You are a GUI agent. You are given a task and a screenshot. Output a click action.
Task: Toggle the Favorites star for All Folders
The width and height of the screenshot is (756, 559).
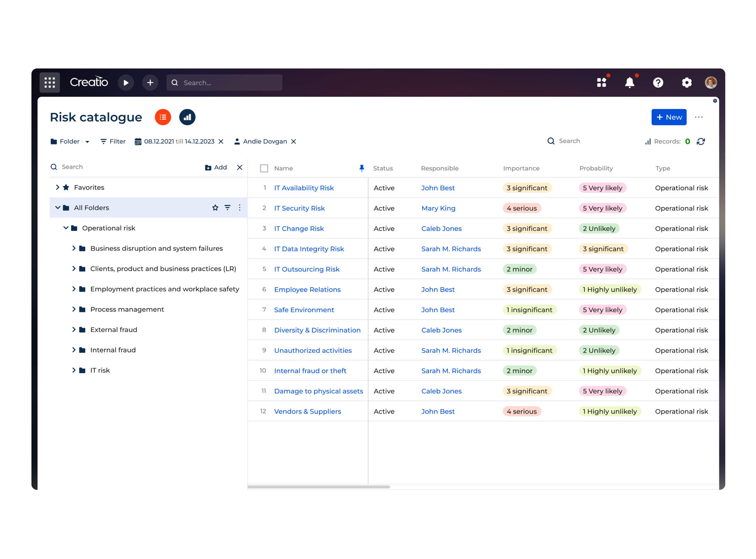[216, 208]
